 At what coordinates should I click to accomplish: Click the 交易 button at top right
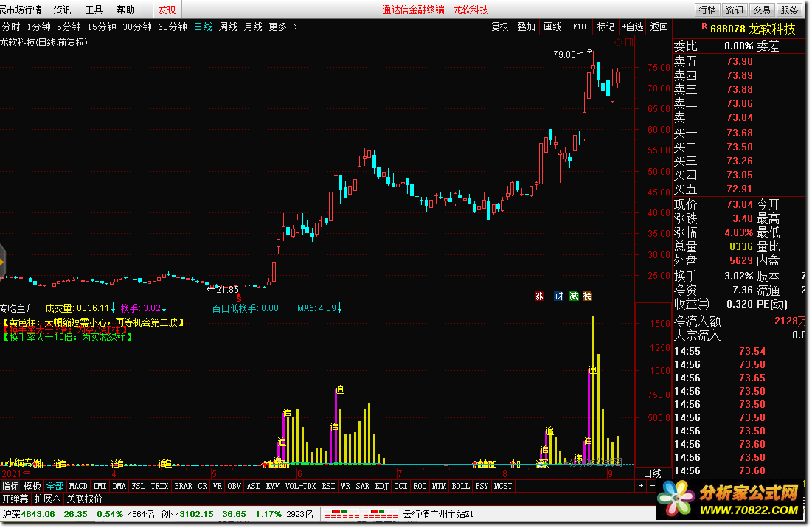click(761, 10)
